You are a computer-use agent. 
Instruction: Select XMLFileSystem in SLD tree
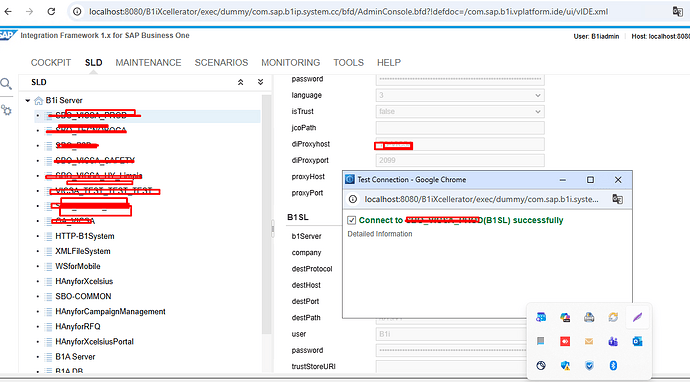(x=83, y=251)
